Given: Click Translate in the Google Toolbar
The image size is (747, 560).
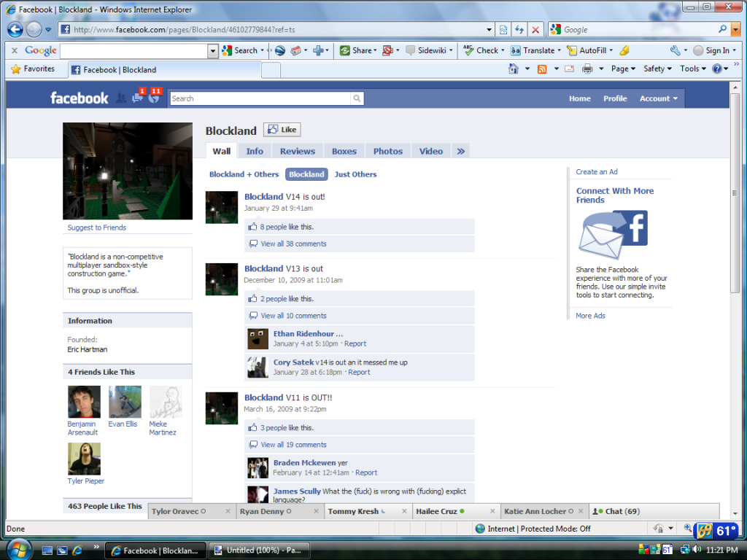Looking at the screenshot, I should pyautogui.click(x=535, y=50).
